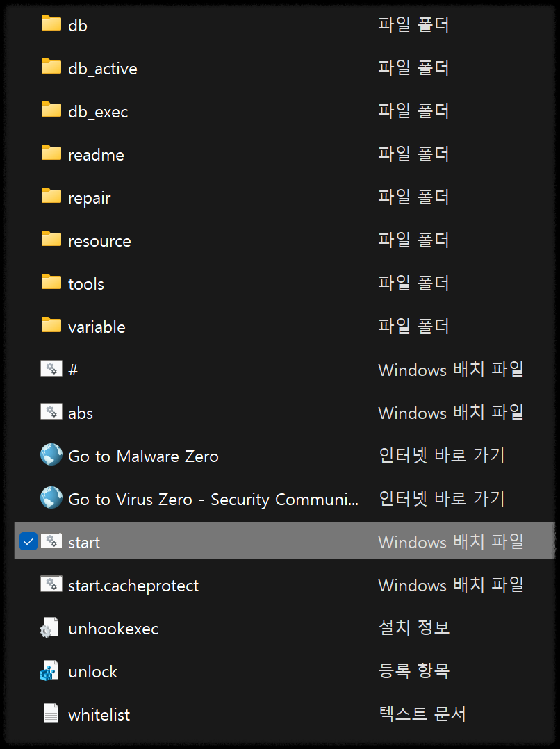Tick the selection box beside whitelist
The height and width of the screenshot is (749, 560).
tap(27, 713)
